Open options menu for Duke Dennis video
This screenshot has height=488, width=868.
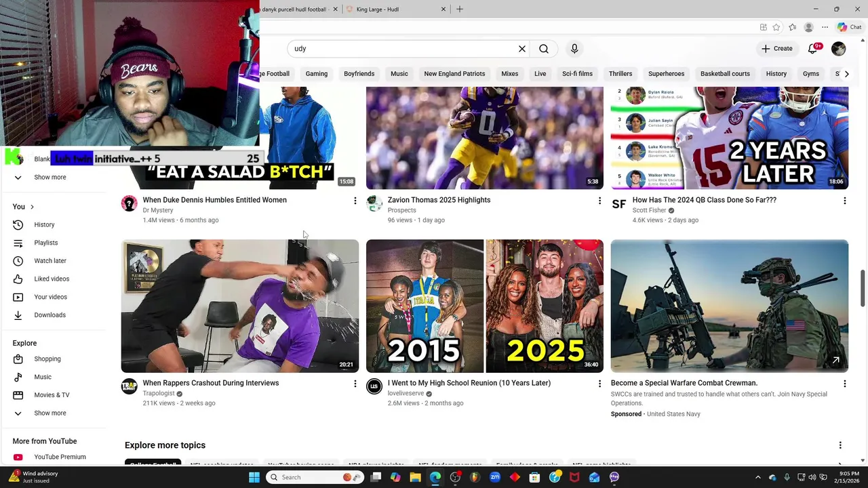pyautogui.click(x=355, y=201)
